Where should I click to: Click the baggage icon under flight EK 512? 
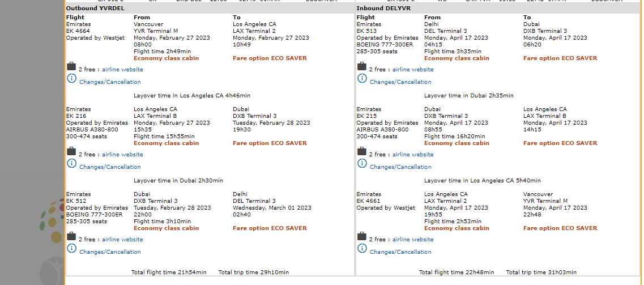coord(71,237)
